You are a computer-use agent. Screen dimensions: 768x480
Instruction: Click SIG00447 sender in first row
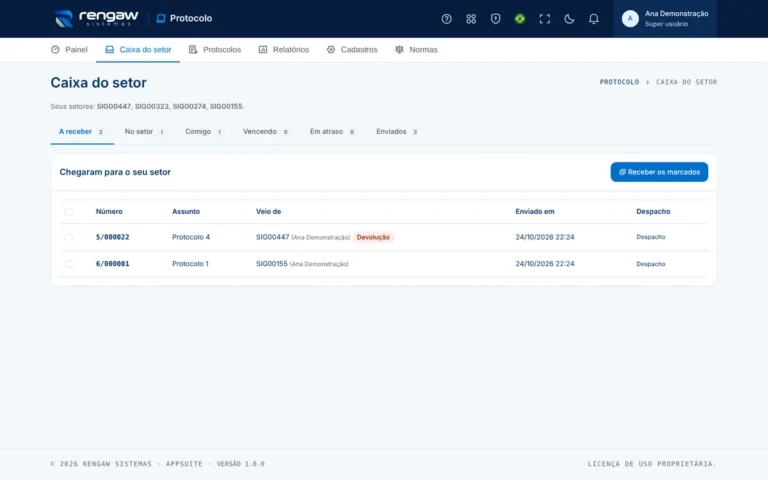click(273, 237)
